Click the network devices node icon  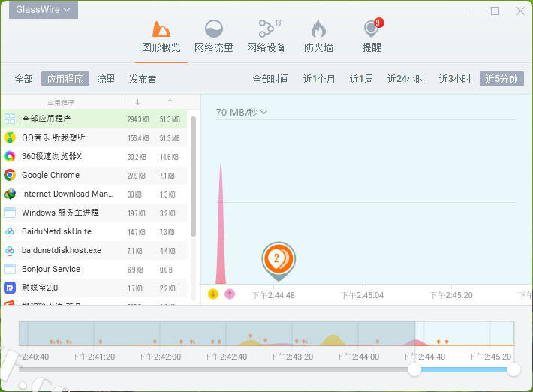[266, 29]
